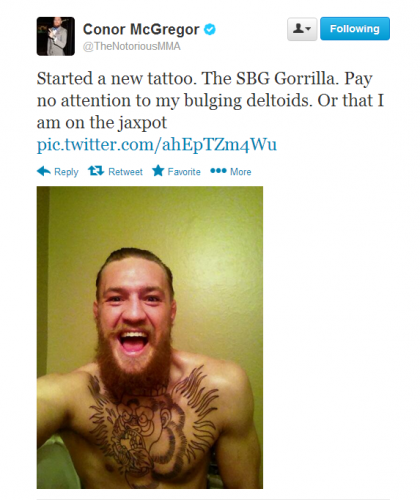
Task: Click the Favorite star icon
Action: point(158,171)
